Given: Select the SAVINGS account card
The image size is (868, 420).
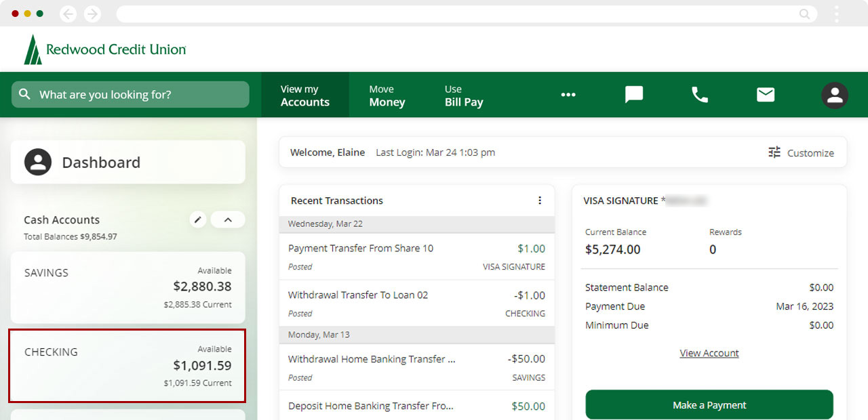Looking at the screenshot, I should [x=128, y=287].
